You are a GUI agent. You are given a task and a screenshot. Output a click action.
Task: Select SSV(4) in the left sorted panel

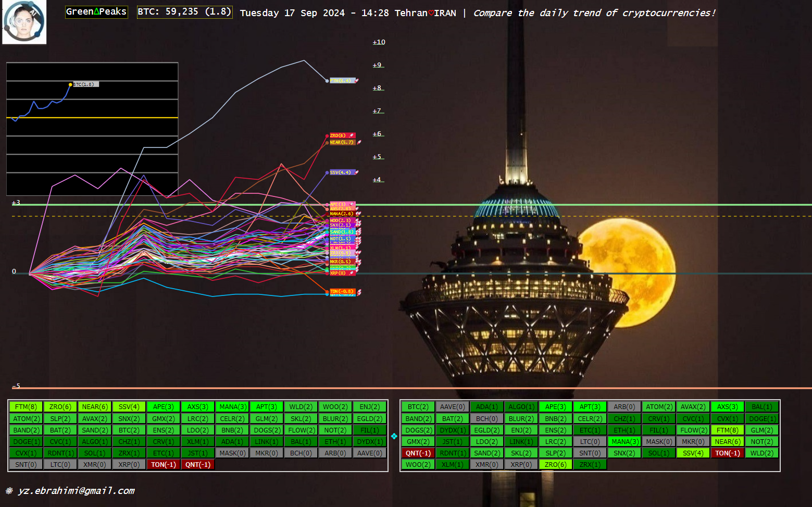click(x=129, y=407)
